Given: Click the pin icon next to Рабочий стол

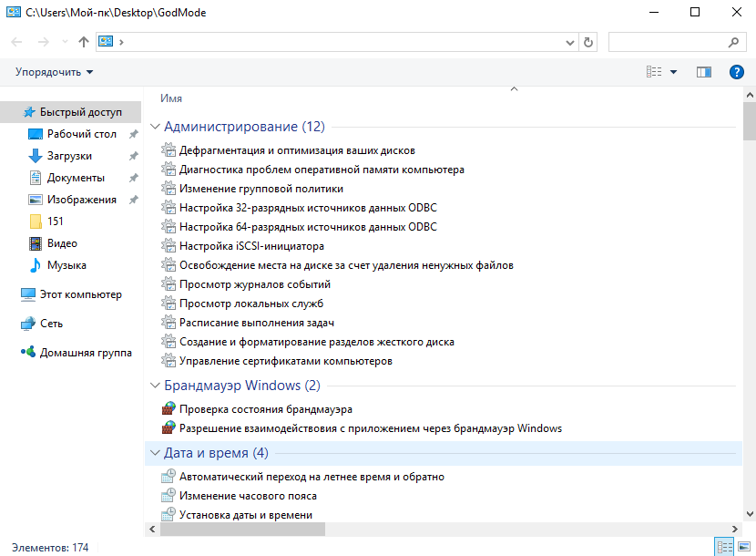Looking at the screenshot, I should point(134,134).
